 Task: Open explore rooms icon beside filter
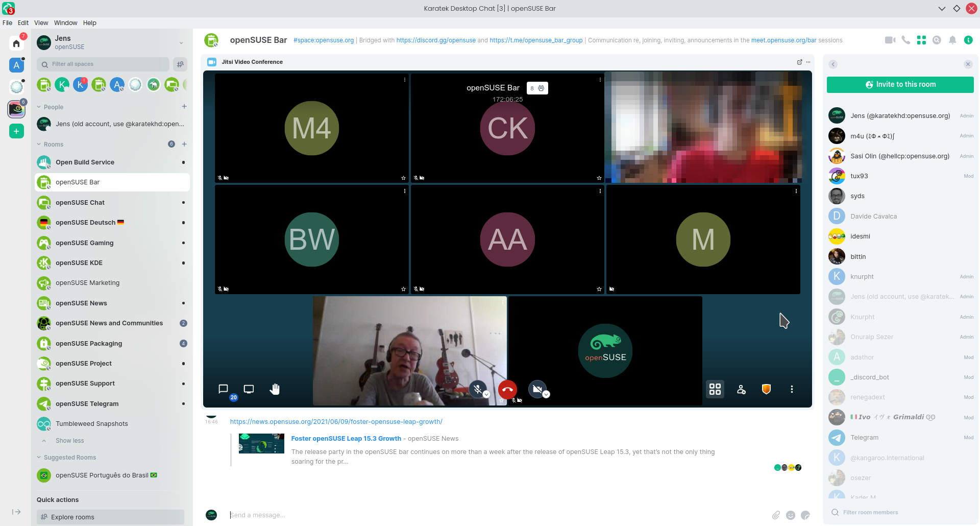coord(180,64)
